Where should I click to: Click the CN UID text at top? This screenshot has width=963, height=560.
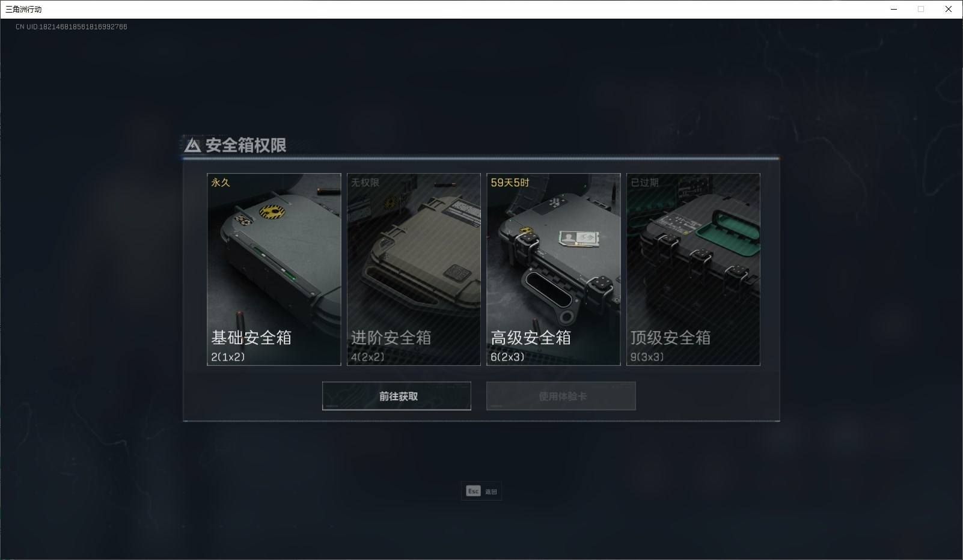(72, 27)
